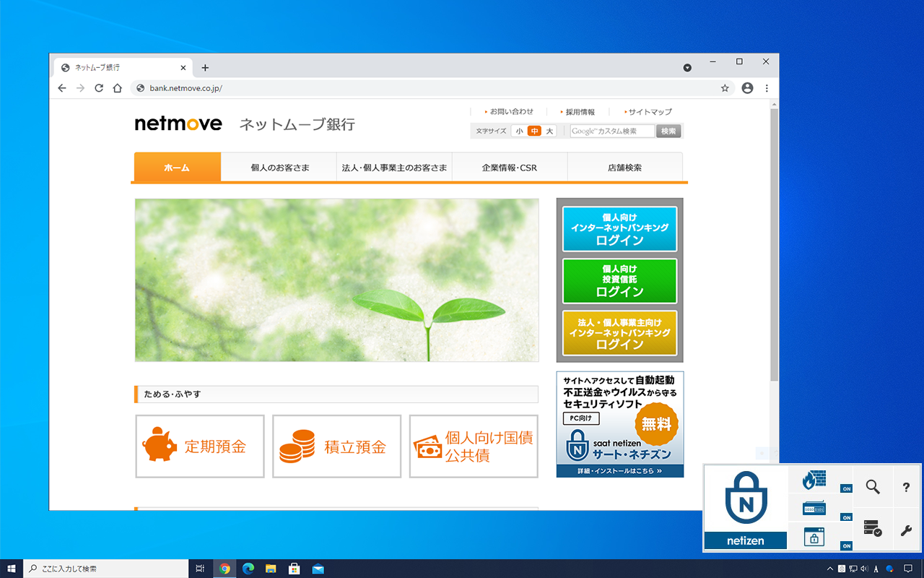Reload the bank.netmove.co.jp page
Viewport: 924px width, 578px height.
pos(99,88)
